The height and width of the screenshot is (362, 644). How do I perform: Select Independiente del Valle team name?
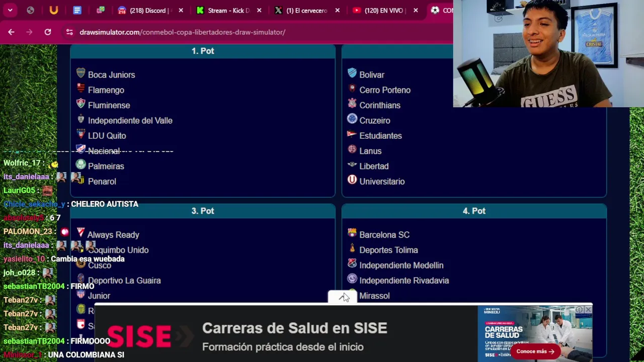[x=130, y=121]
